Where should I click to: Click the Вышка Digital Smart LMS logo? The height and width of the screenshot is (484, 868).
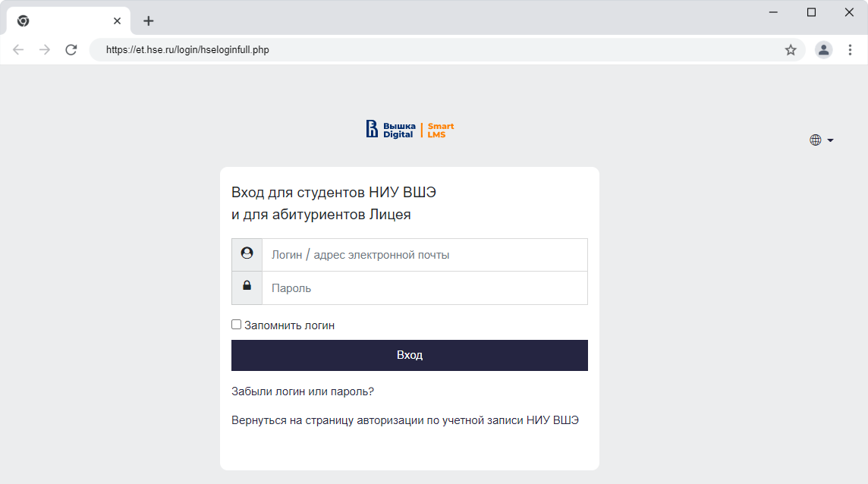[410, 130]
